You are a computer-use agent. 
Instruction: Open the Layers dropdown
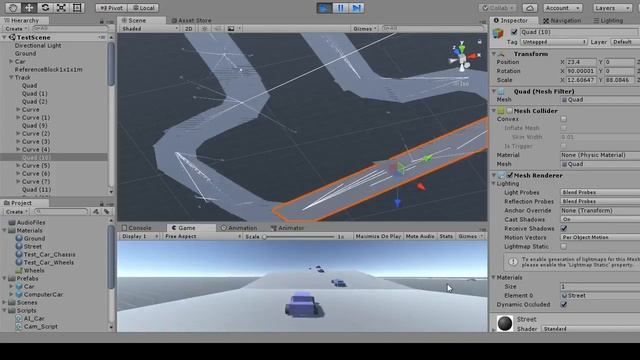612,8
